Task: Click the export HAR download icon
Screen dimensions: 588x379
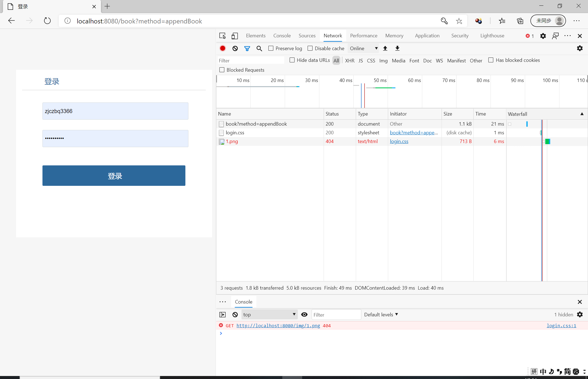Action: (397, 48)
